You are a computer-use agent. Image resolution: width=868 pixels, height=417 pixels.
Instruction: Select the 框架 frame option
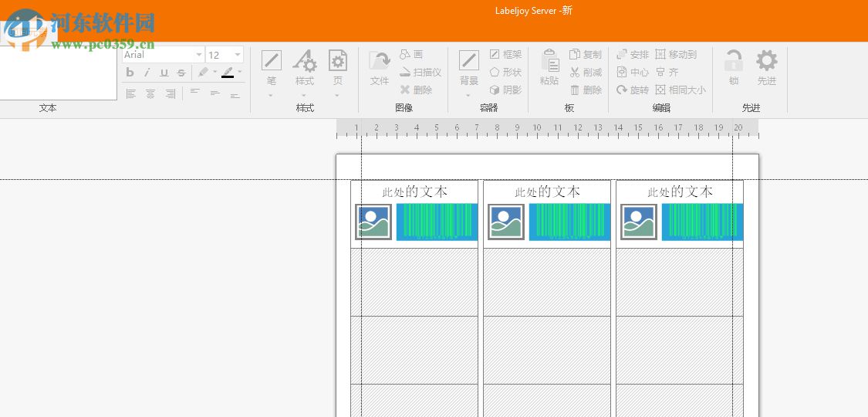click(506, 54)
